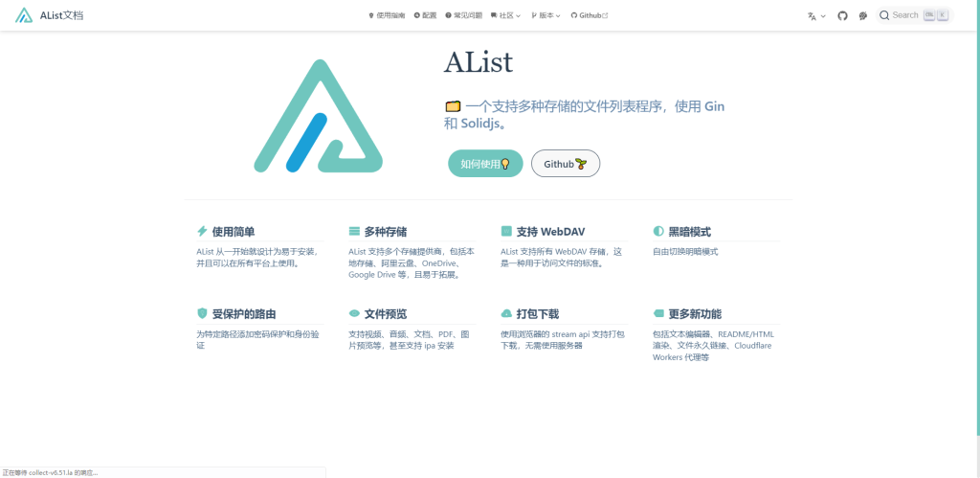Viewport: 980px width, 478px height.
Task: Click the color palette appearance icon
Action: coord(863,15)
